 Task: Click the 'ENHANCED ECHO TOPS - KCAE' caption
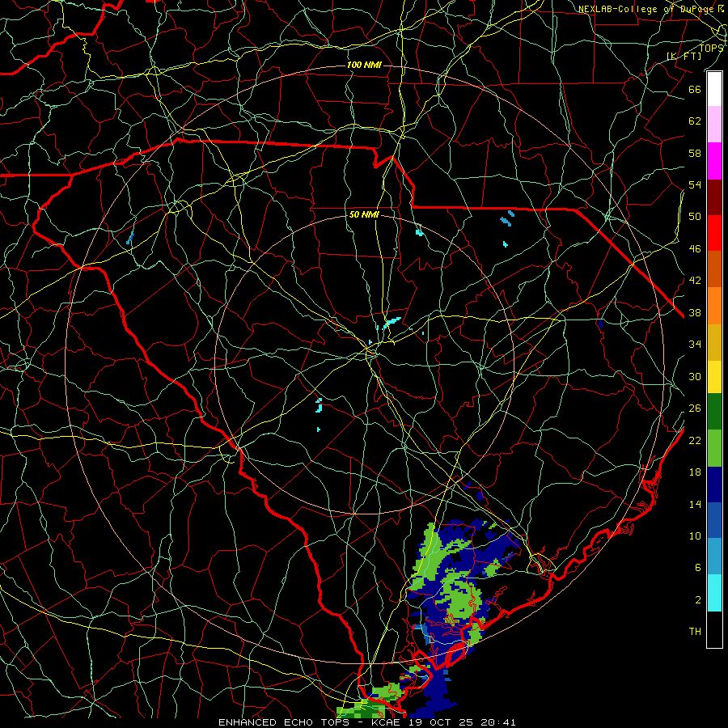309,722
